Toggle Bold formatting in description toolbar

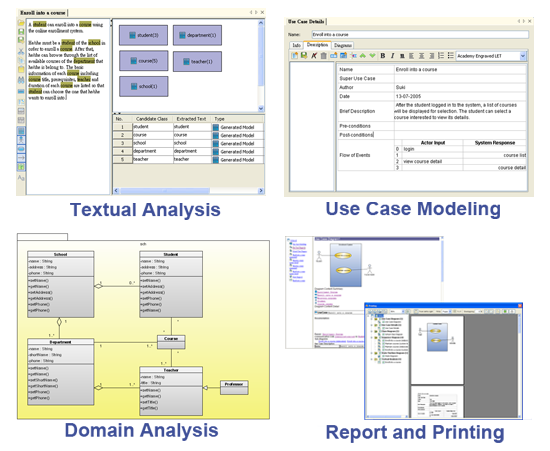coord(383,55)
